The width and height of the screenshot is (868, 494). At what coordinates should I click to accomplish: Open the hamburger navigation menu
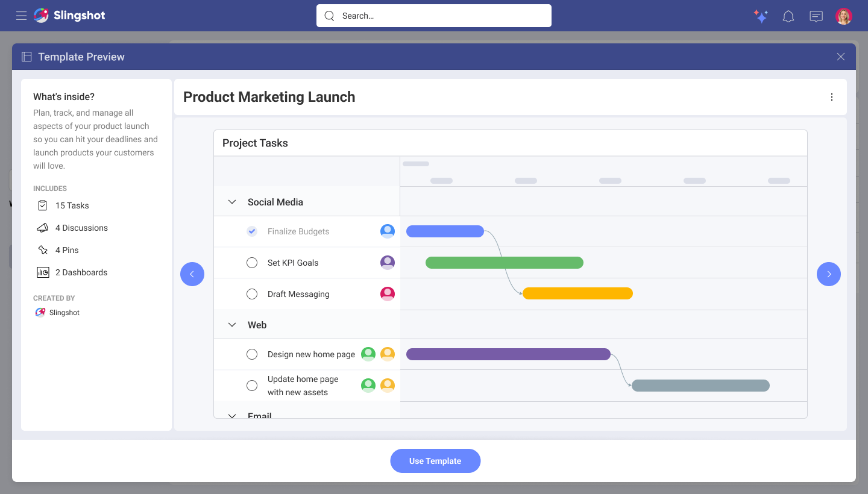pyautogui.click(x=21, y=16)
